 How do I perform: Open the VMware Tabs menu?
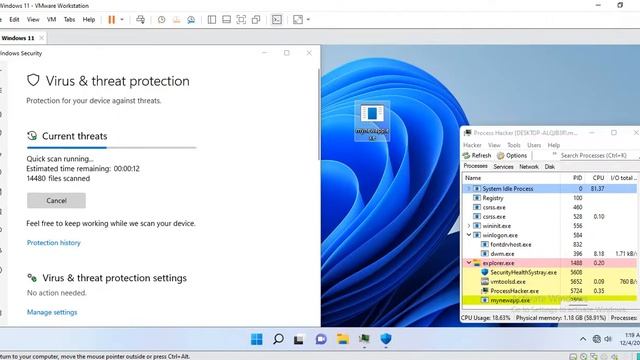[69, 20]
